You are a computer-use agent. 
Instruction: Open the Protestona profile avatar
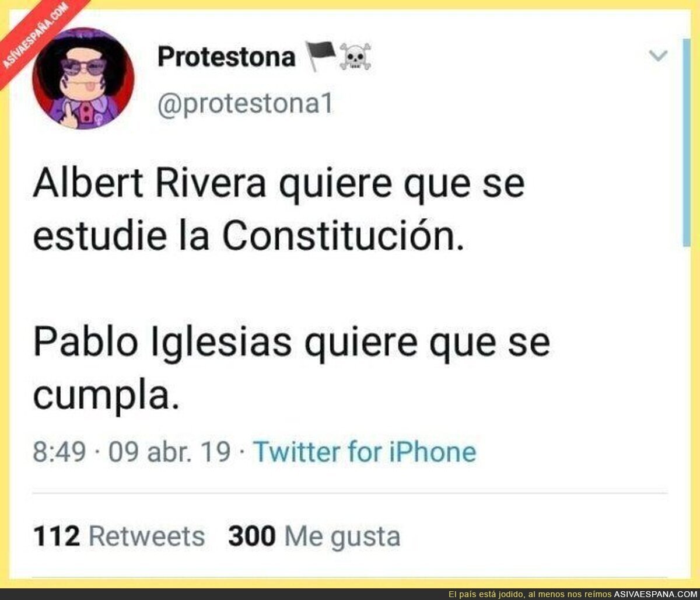coord(83,78)
